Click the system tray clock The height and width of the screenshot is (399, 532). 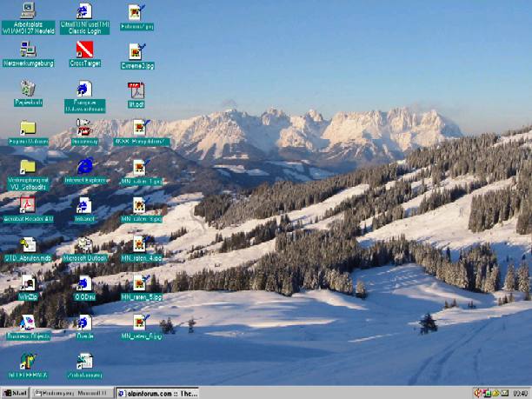click(521, 393)
